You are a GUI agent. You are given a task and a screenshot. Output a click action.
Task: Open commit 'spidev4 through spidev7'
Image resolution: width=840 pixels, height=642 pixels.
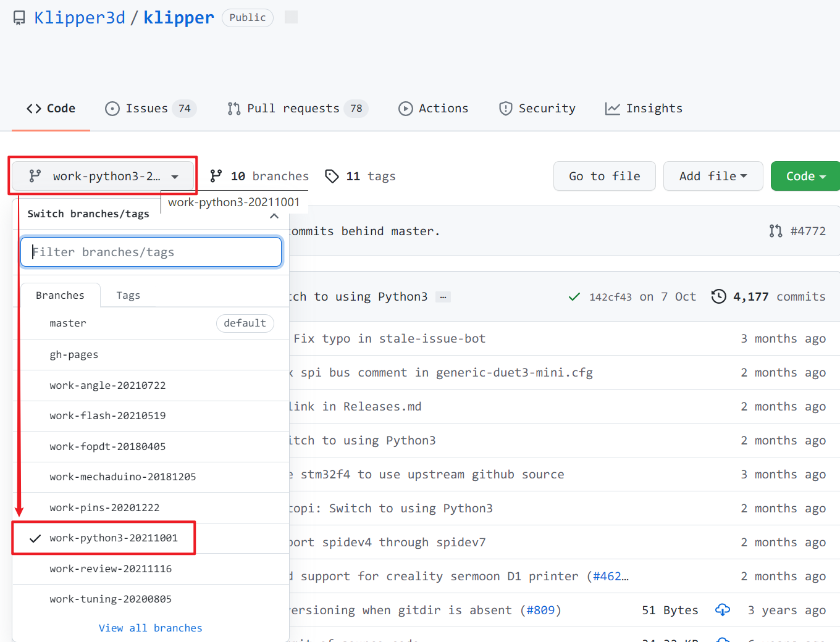pyautogui.click(x=387, y=542)
